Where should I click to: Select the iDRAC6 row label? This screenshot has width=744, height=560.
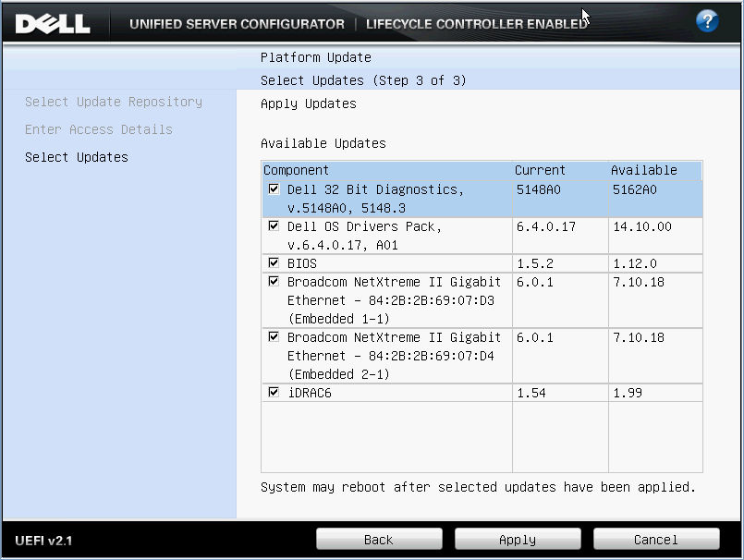[x=310, y=393]
